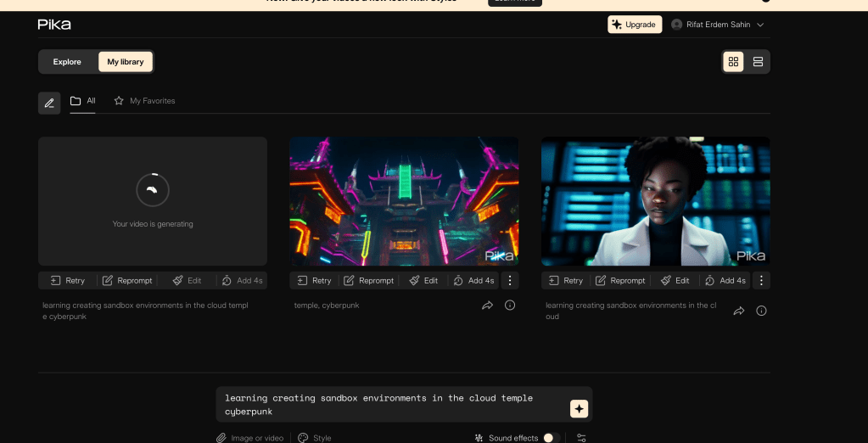
Task: Switch to the Explore tab
Action: click(67, 62)
